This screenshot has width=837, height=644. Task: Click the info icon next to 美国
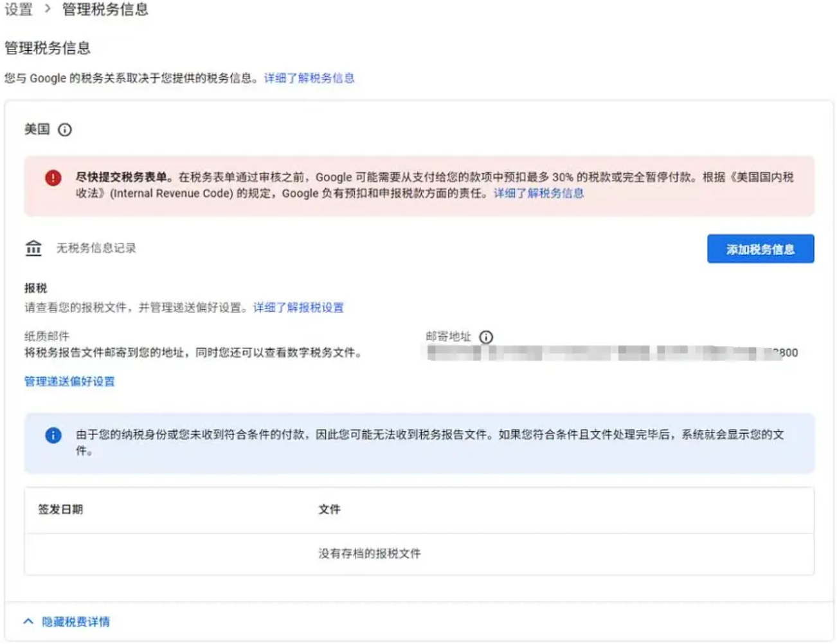[65, 130]
